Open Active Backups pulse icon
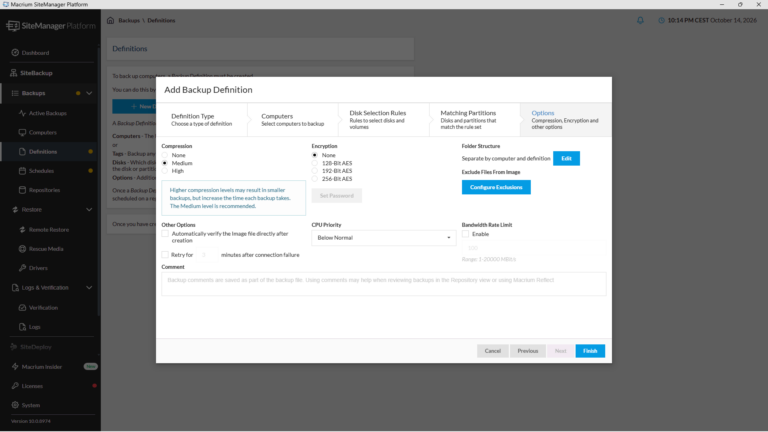Screen dimensions: 768x432 pos(22,113)
